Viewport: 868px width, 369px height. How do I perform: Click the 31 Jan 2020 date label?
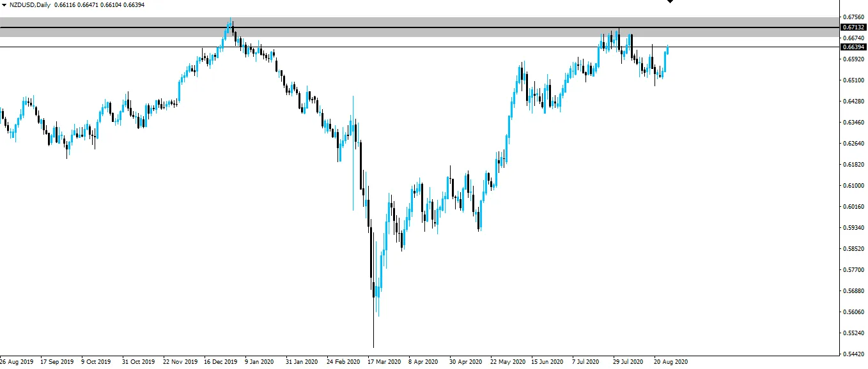pos(302,362)
